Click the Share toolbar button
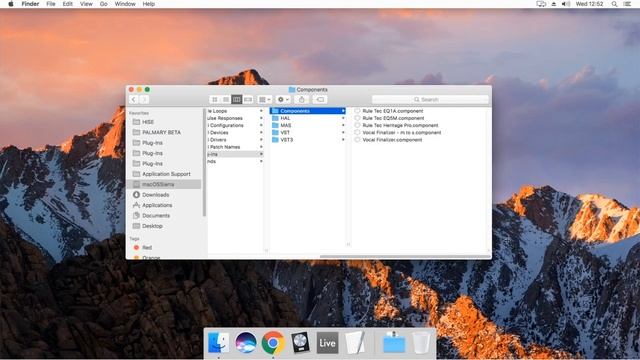The height and width of the screenshot is (360, 640). (x=302, y=100)
